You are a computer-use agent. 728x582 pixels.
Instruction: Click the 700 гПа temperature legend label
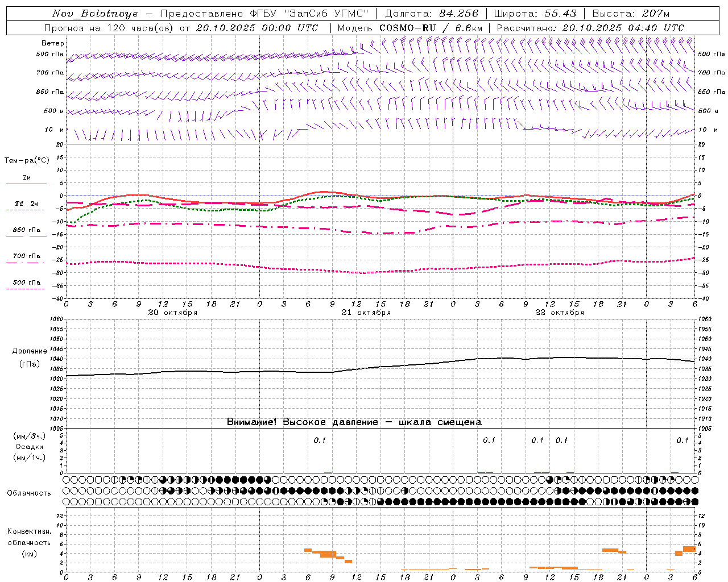tap(27, 256)
